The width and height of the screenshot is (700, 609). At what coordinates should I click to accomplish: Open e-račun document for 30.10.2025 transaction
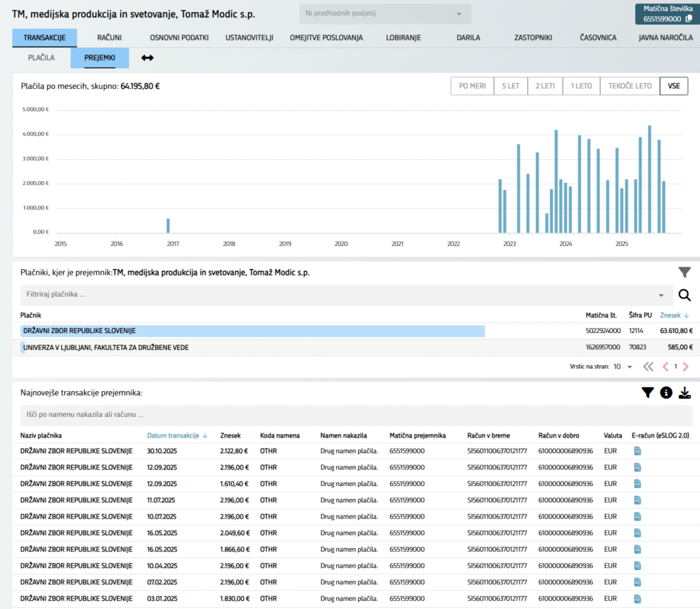click(637, 450)
